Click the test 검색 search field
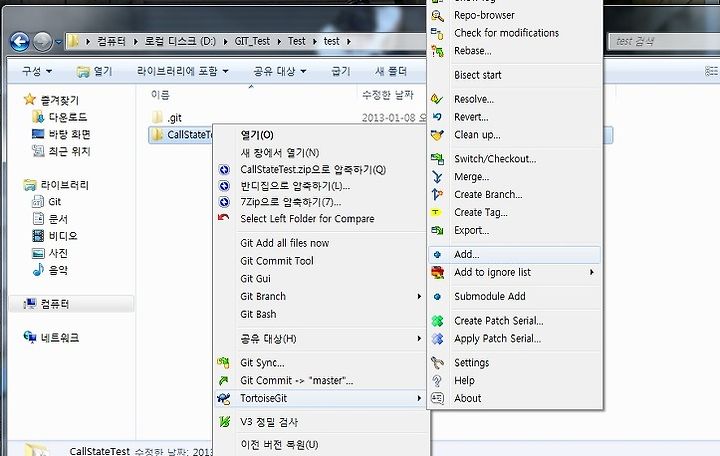 point(664,42)
